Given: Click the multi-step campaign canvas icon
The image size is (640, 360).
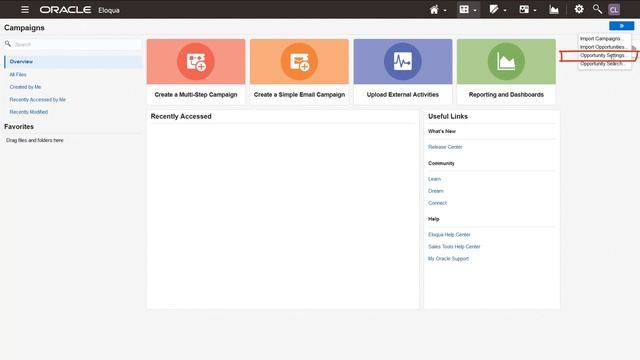Looking at the screenshot, I should click(196, 62).
